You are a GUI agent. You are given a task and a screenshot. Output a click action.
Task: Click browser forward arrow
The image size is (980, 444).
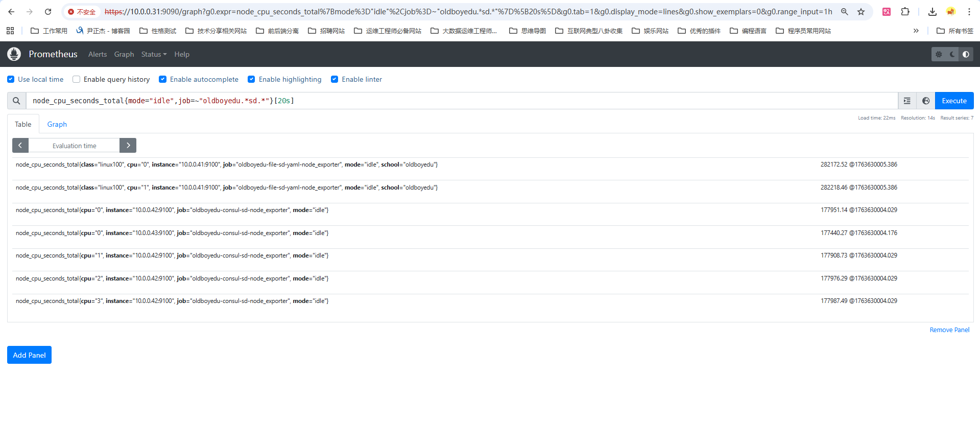coord(30,12)
